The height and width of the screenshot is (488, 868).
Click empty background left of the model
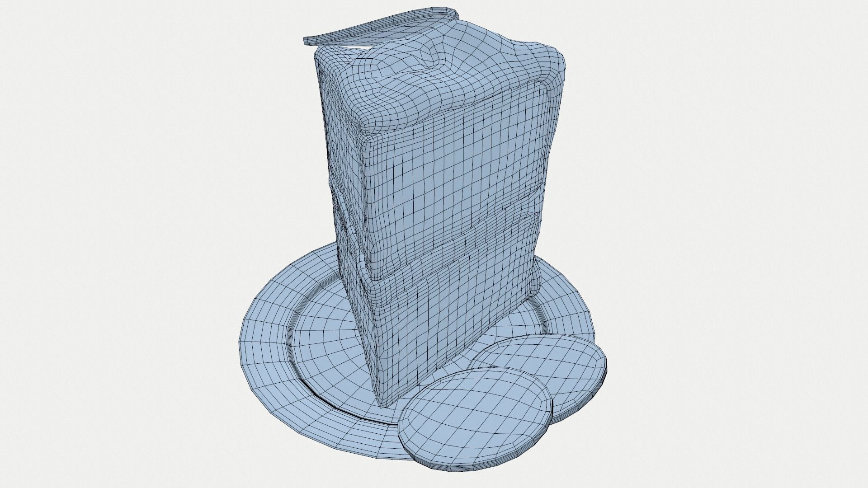[x=136, y=226]
